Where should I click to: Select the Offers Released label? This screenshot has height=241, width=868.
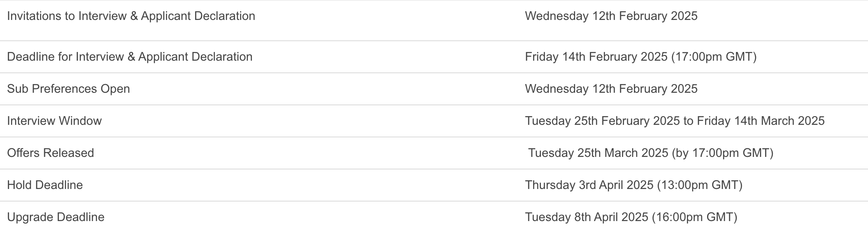click(51, 153)
